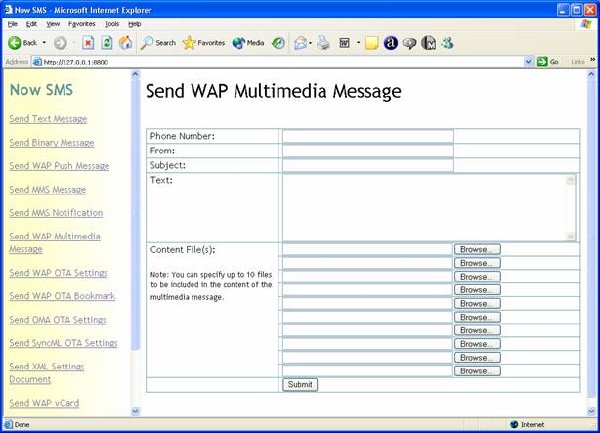Stop page loading with the red X icon
Viewport: 600px width, 433px height.
tap(88, 43)
